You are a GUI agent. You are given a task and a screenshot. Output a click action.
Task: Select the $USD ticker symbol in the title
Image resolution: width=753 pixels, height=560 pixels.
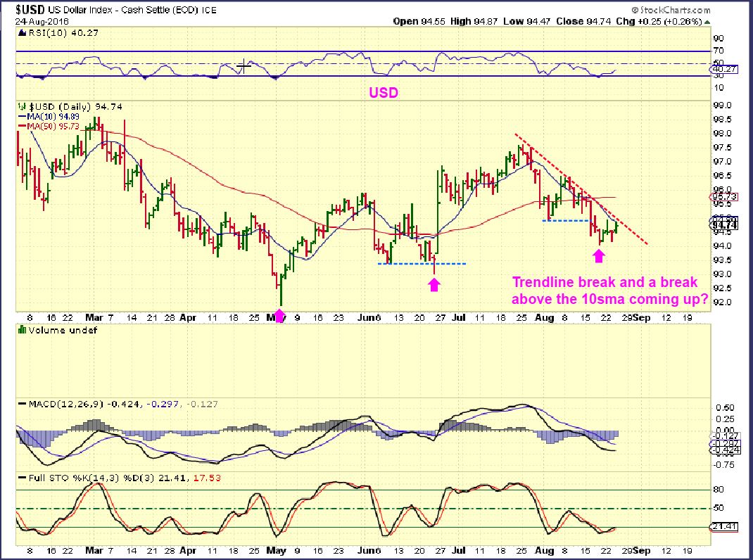[30, 9]
